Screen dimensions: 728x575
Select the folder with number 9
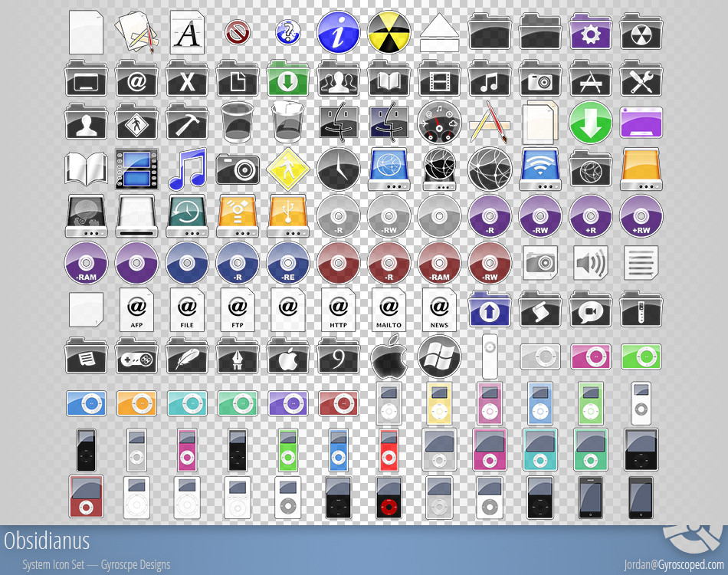tap(339, 356)
